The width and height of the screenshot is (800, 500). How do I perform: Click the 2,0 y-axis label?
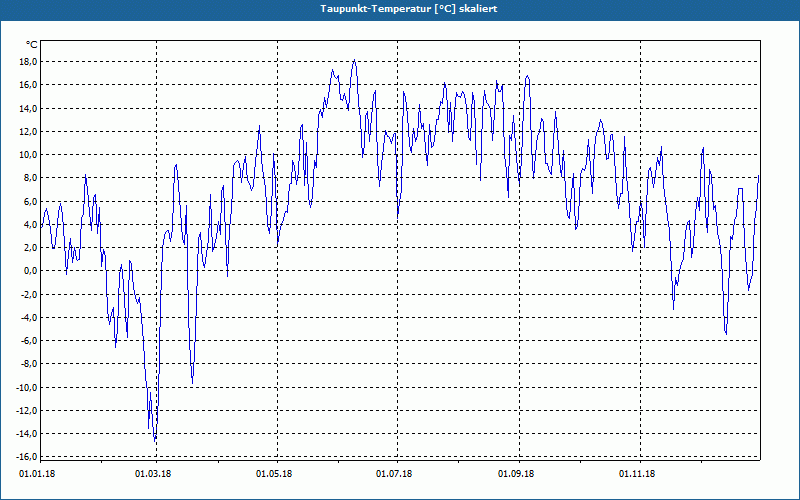point(30,248)
